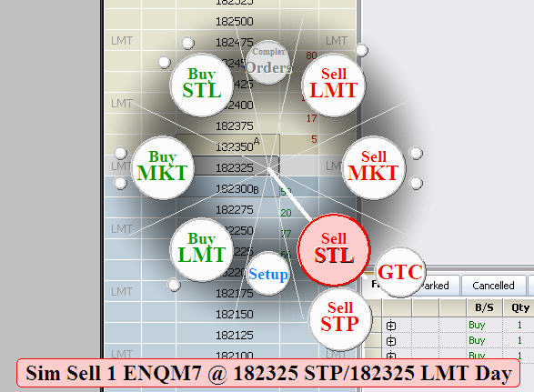Toggle small dot right of Sell LMT
The height and width of the screenshot is (392, 534).
tap(361, 50)
